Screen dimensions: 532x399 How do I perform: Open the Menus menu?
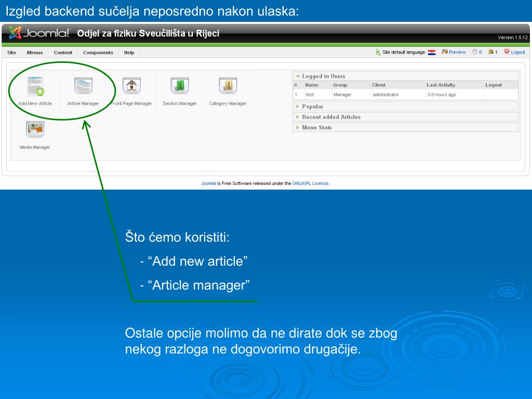pos(35,52)
